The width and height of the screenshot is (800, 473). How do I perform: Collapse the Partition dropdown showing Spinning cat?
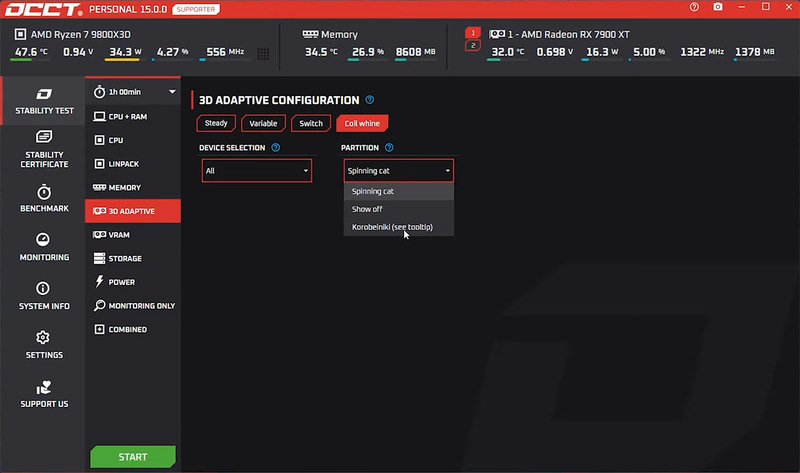click(398, 170)
